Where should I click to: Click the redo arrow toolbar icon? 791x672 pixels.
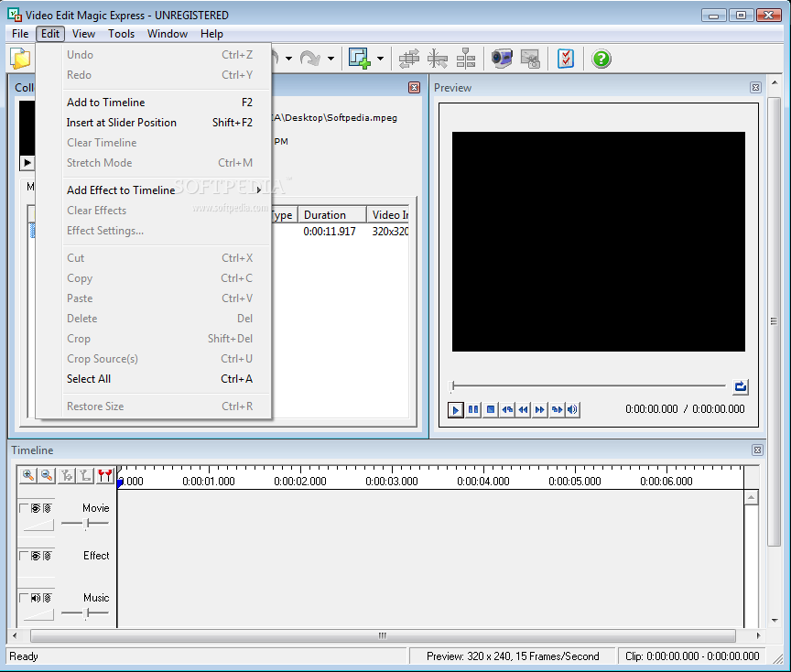pos(309,59)
